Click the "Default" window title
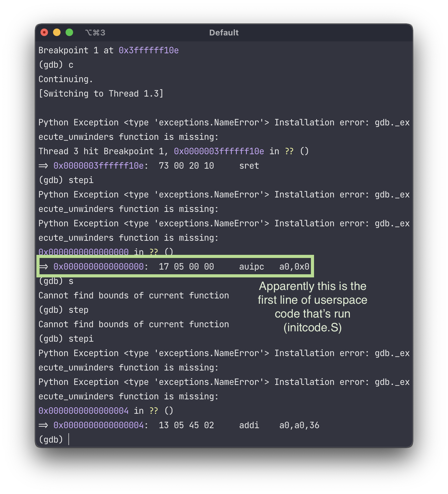The width and height of the screenshot is (448, 494). [224, 33]
